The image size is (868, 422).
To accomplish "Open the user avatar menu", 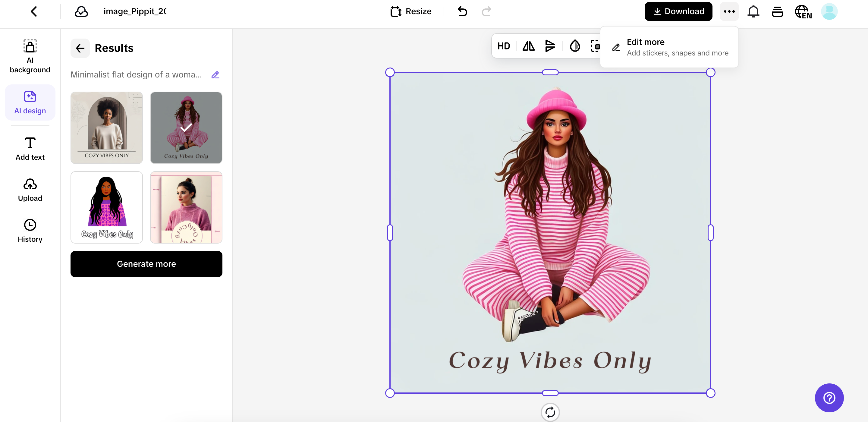I will coord(829,11).
